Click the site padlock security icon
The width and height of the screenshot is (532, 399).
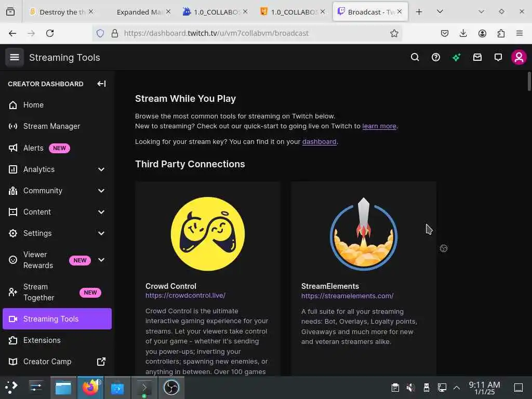pyautogui.click(x=115, y=33)
